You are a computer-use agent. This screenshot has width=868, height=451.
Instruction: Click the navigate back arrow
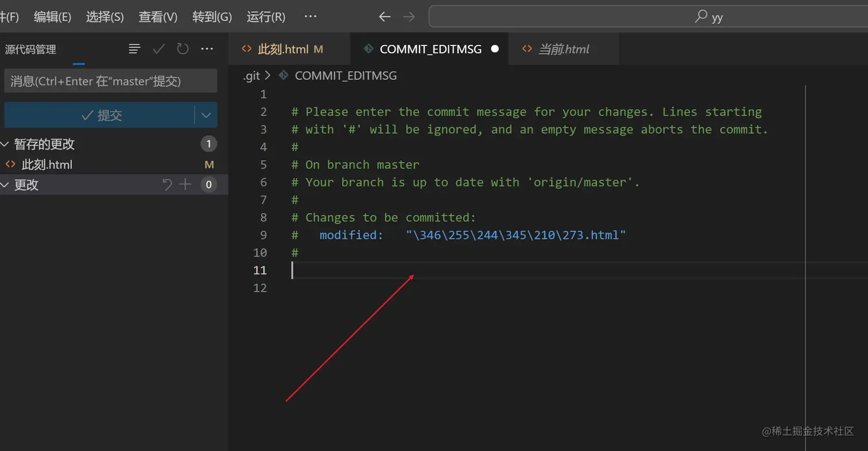(x=385, y=17)
